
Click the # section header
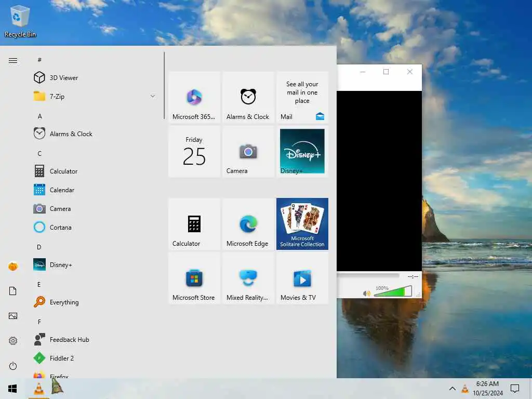pyautogui.click(x=39, y=60)
